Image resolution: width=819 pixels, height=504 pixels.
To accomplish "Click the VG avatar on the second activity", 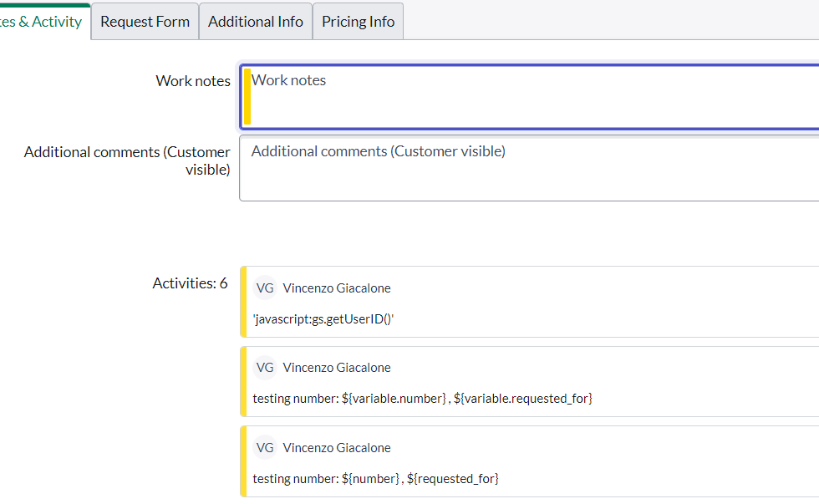I will pyautogui.click(x=265, y=367).
